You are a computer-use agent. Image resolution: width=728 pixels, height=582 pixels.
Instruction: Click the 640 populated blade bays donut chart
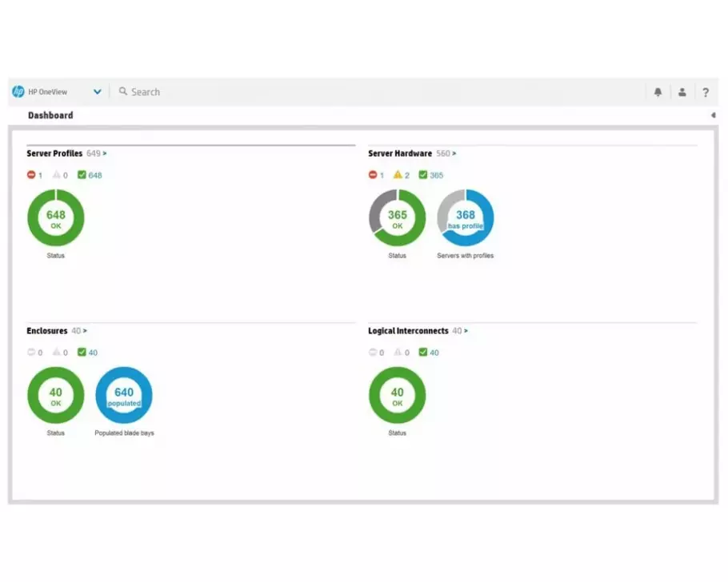124,393
